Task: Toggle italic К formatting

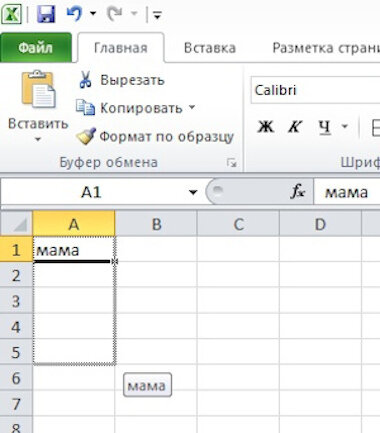Action: pyautogui.click(x=295, y=127)
